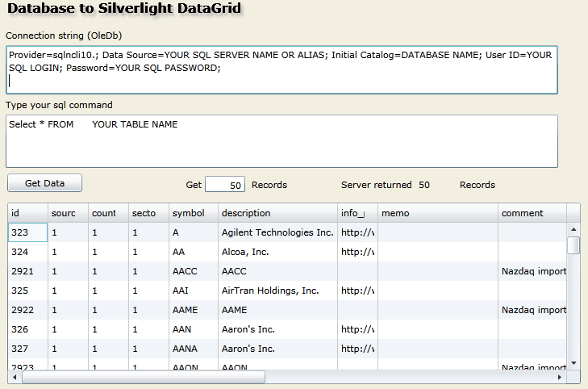Image resolution: width=588 pixels, height=389 pixels.
Task: Click Aaron's Inc. description in row 326
Action: (277, 329)
